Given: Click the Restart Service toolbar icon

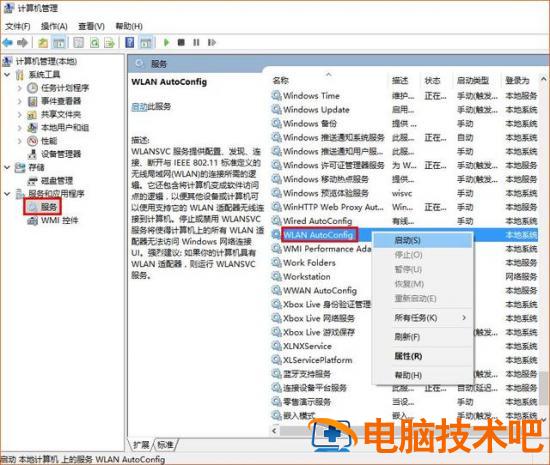Looking at the screenshot, I should point(212,43).
